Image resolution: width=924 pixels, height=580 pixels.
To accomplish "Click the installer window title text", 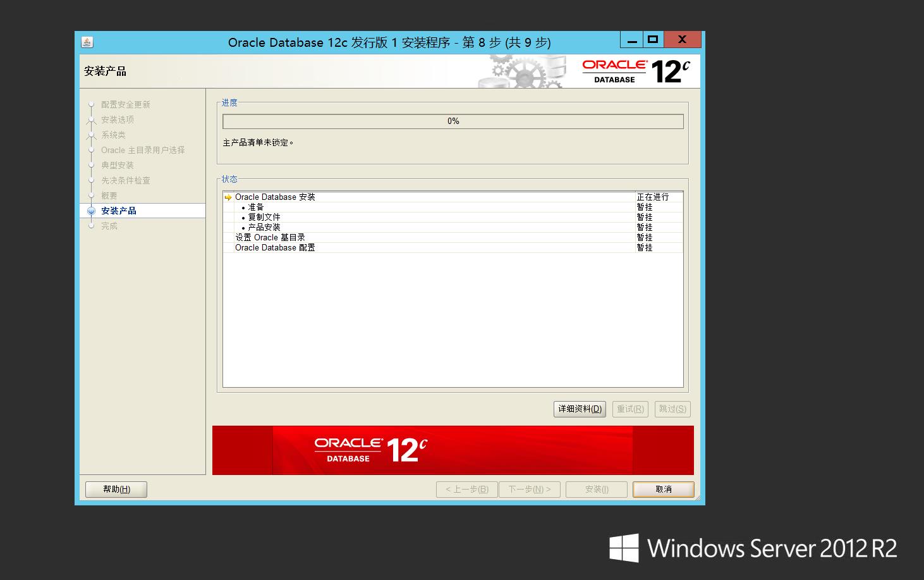I will (x=389, y=42).
